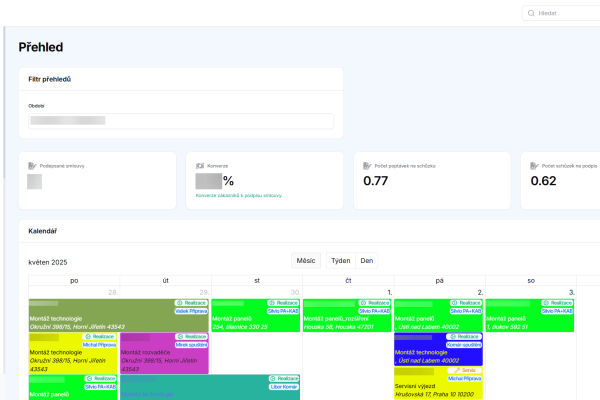Click Realizace icon on Michal Příprava Montáž technologie event
600x400 pixels.
pos(88,336)
